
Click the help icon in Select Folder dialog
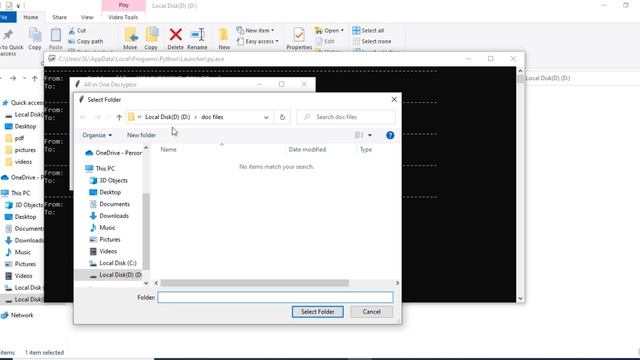[x=390, y=135]
